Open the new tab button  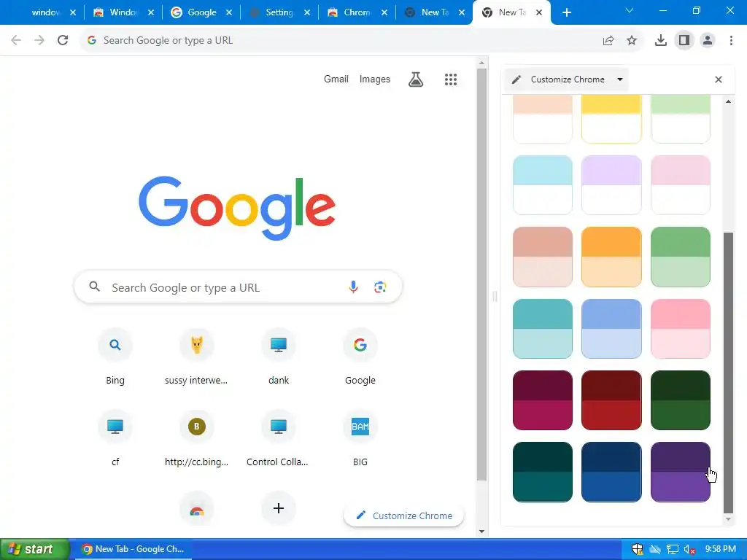click(x=566, y=12)
